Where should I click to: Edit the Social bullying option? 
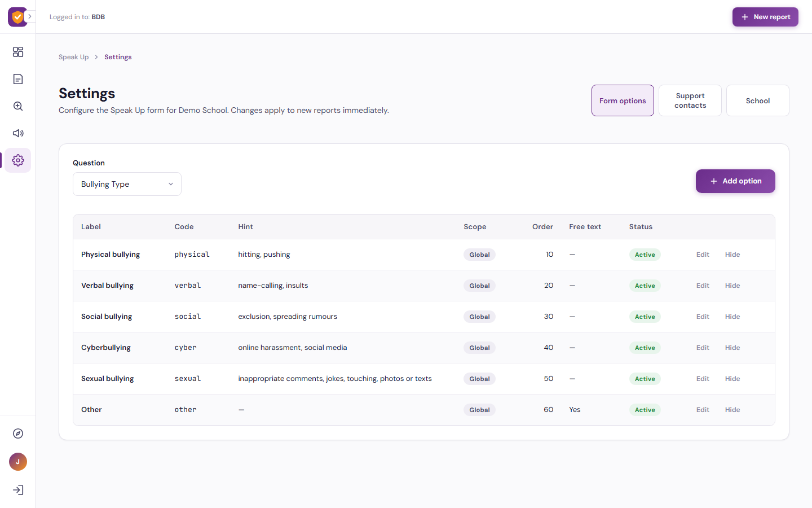click(x=703, y=317)
